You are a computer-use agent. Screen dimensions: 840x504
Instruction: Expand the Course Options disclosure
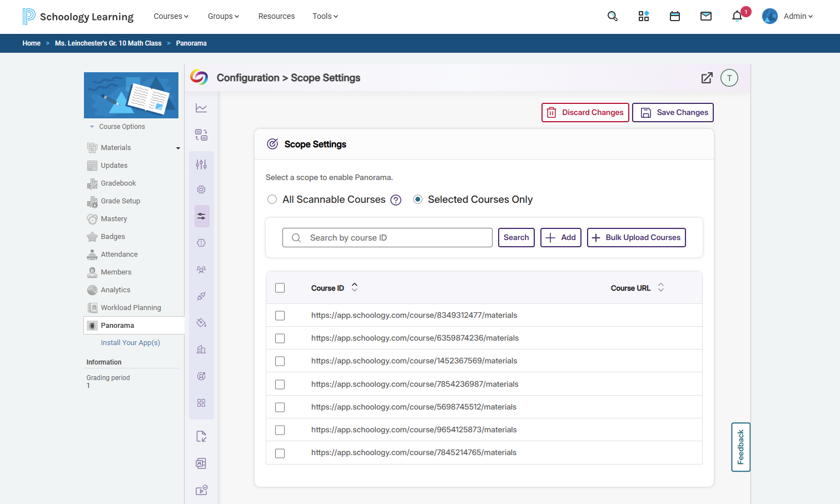coord(117,127)
